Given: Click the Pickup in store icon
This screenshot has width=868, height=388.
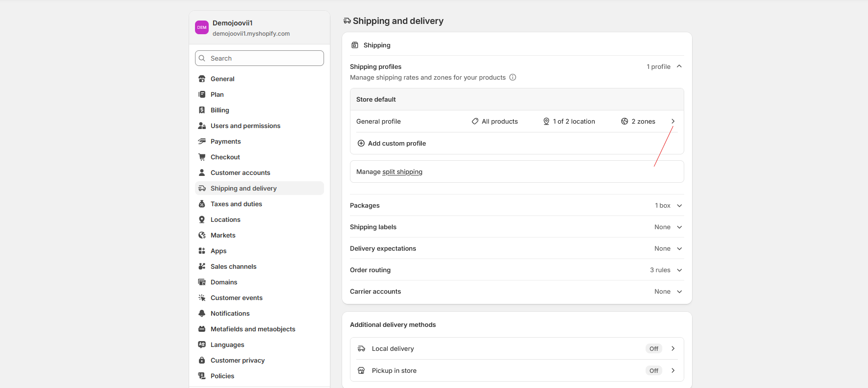Looking at the screenshot, I should click(x=362, y=370).
